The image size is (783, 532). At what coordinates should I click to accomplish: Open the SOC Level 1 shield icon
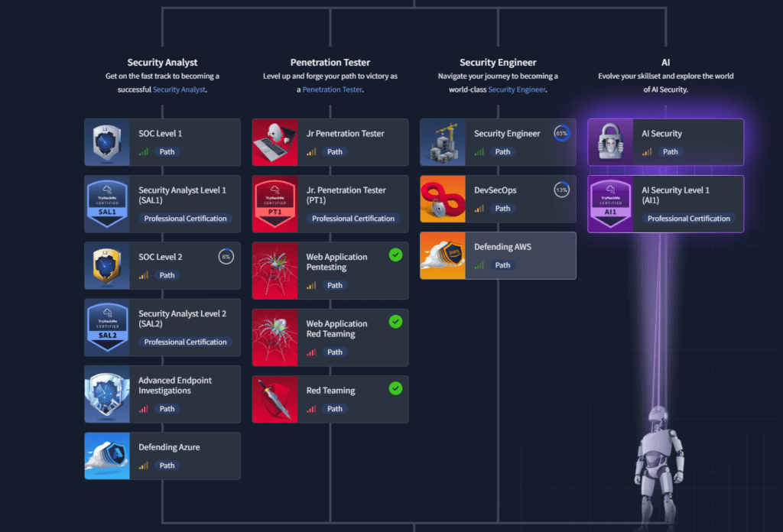pyautogui.click(x=107, y=142)
